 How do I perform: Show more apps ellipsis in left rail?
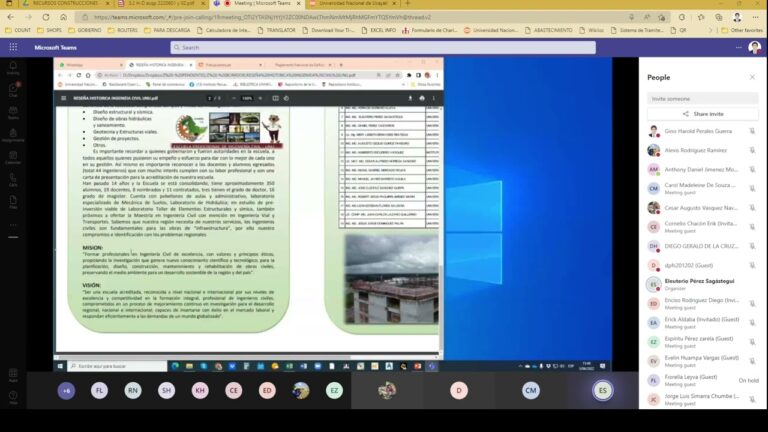[13, 225]
